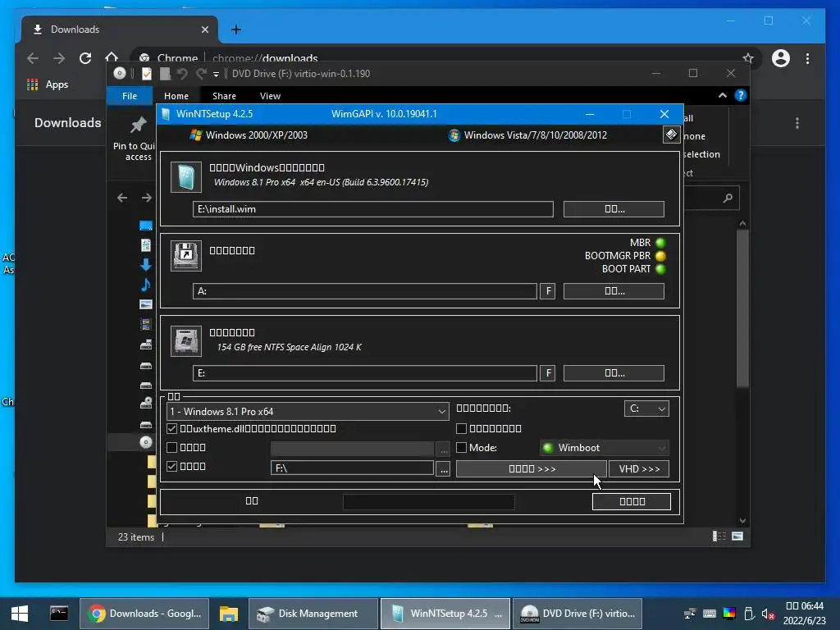Open Explorer quick access toolbar dropdown arrow
The image size is (840, 630).
coord(216,74)
